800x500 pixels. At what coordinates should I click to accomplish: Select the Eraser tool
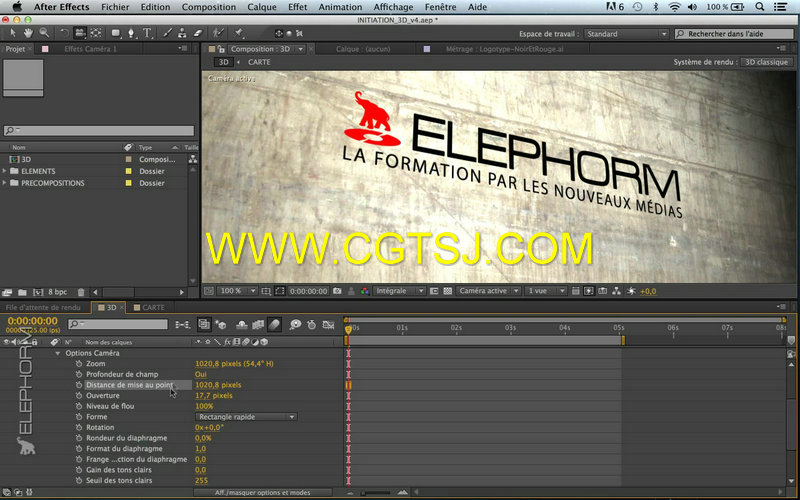[198, 33]
